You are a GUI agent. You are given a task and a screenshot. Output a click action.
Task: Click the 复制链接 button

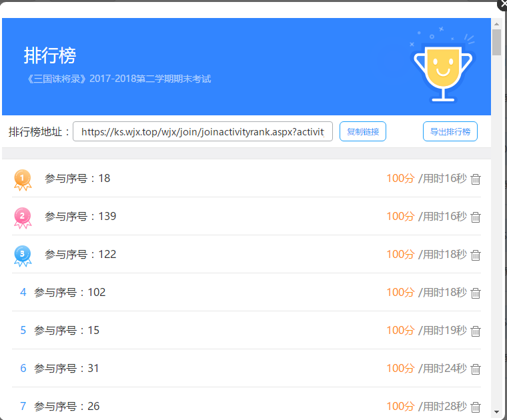point(363,131)
